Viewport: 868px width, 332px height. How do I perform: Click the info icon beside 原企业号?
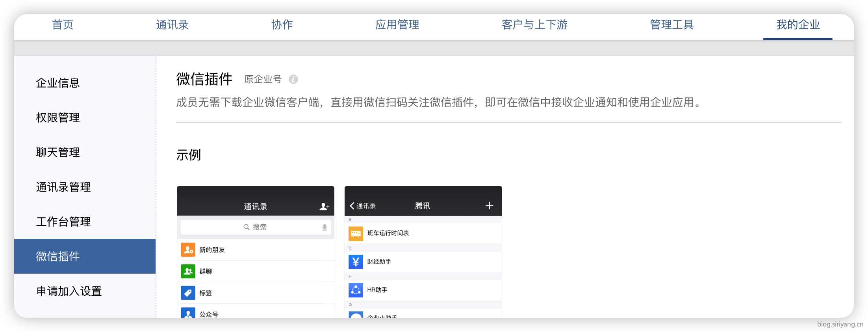coord(293,79)
